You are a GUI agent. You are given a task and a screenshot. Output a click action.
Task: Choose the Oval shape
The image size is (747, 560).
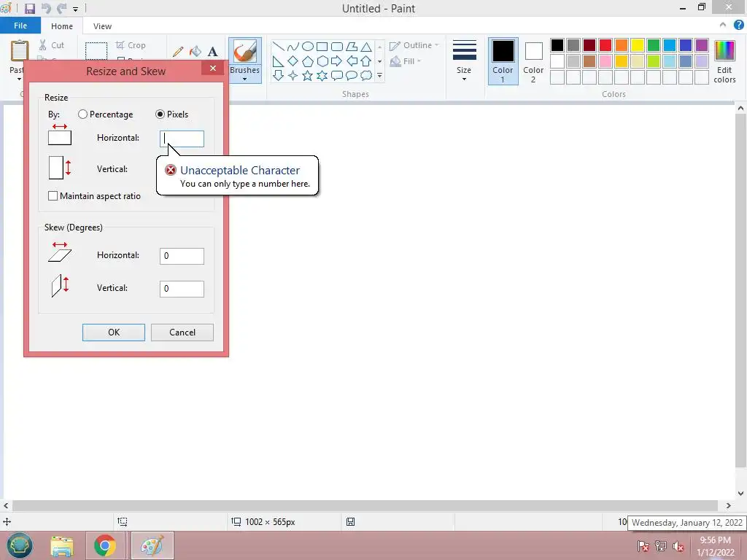[308, 47]
